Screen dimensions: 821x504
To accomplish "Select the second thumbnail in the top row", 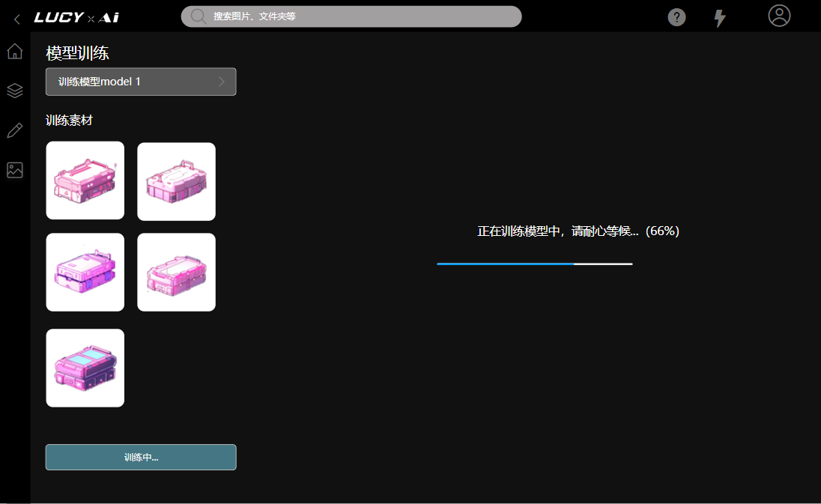I will [x=176, y=181].
